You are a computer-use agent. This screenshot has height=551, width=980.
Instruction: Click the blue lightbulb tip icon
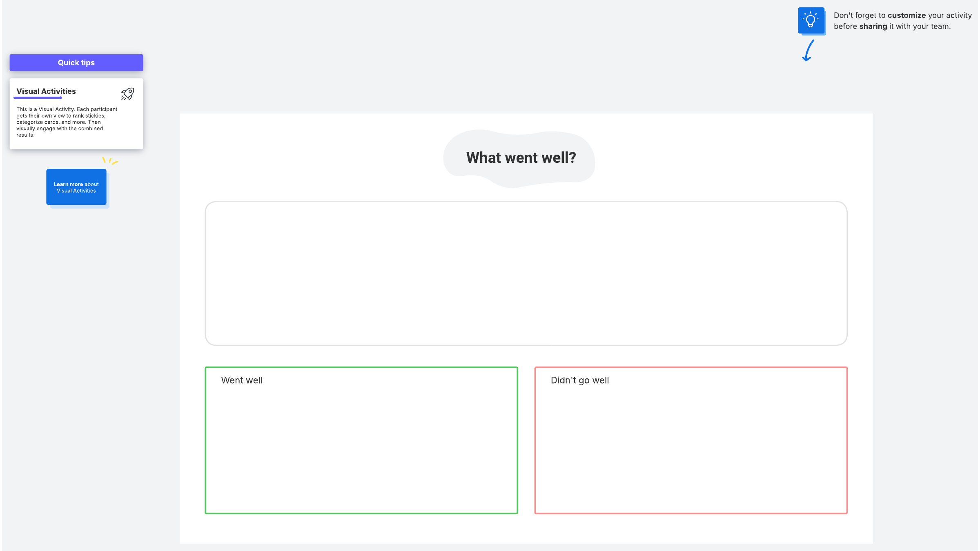(x=811, y=20)
